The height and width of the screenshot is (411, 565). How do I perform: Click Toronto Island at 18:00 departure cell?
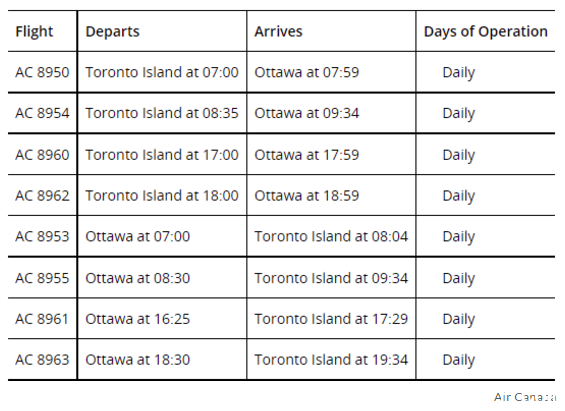click(x=162, y=196)
